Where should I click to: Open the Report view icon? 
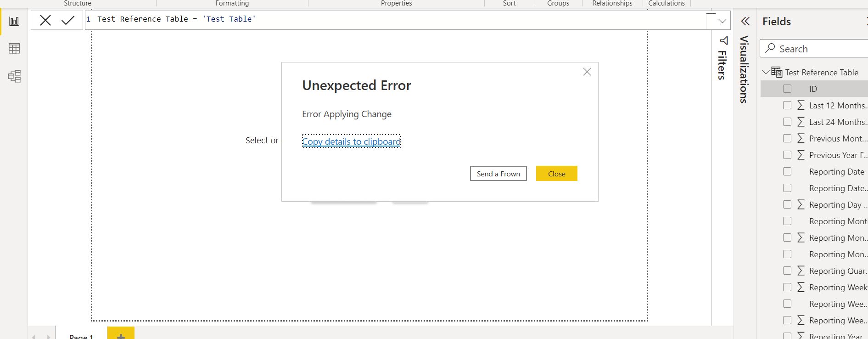(14, 21)
